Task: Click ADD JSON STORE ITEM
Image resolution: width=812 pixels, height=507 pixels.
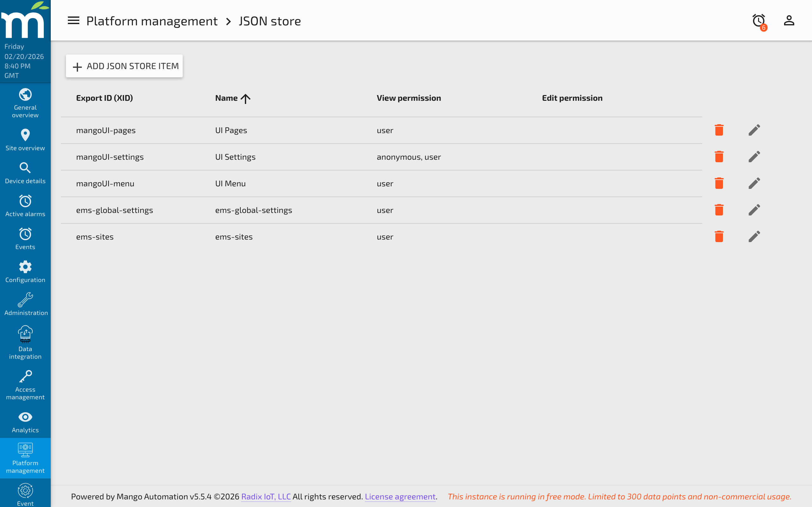Action: [124, 66]
